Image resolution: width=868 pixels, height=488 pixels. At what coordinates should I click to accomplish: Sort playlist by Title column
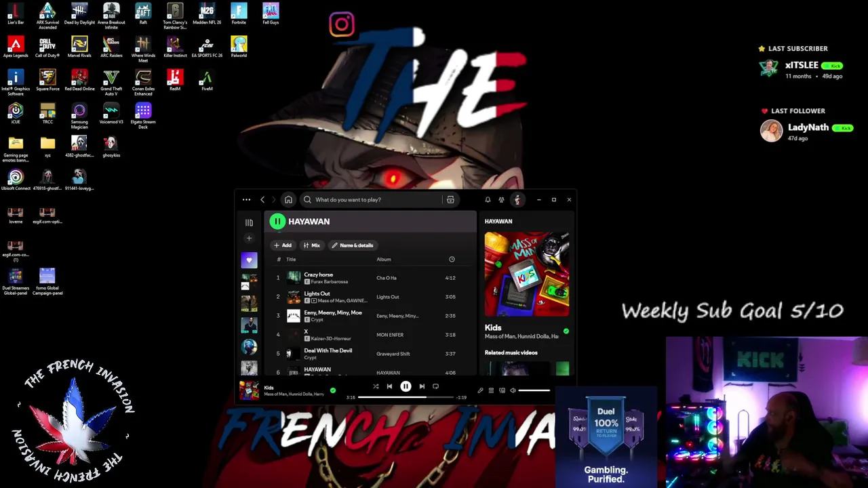pos(291,259)
